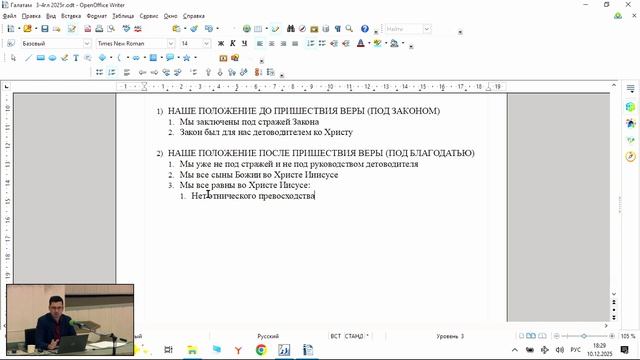Open the font size 14 dropdown
The height and width of the screenshot is (360, 640).
(x=206, y=43)
